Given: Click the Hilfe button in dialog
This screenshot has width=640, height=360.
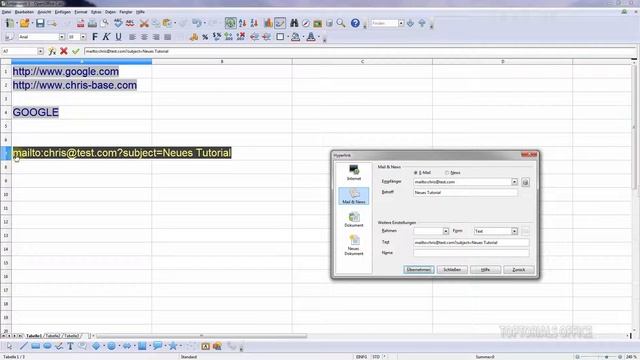Looking at the screenshot, I should pos(485,270).
